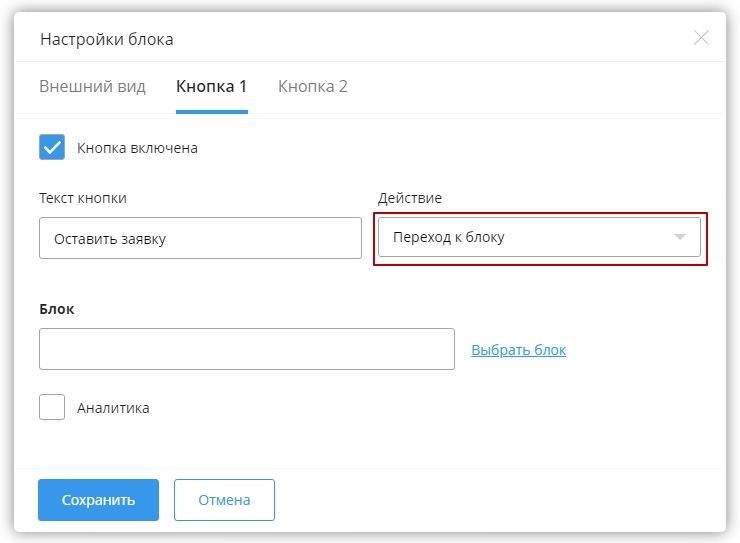Click the Кнопка включена checkbox label
The width and height of the screenshot is (740, 543).
click(137, 148)
